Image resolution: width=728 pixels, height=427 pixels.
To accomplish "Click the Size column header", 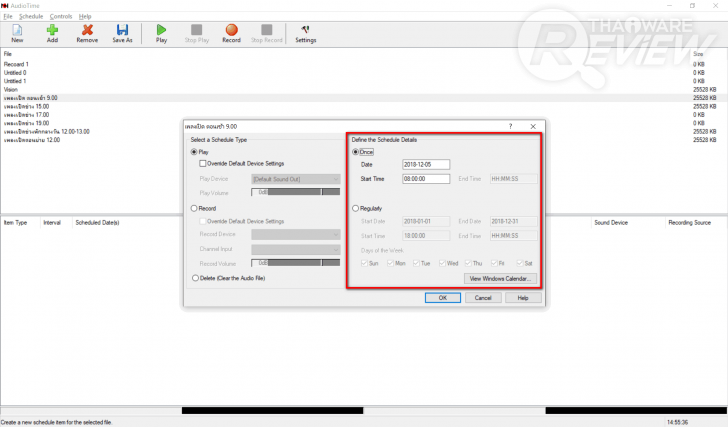I will pos(698,54).
